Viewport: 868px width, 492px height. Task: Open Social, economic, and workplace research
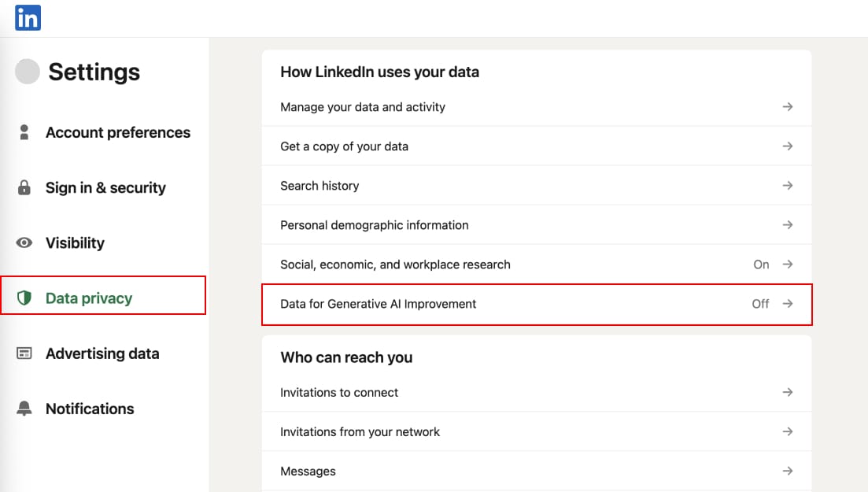click(537, 264)
